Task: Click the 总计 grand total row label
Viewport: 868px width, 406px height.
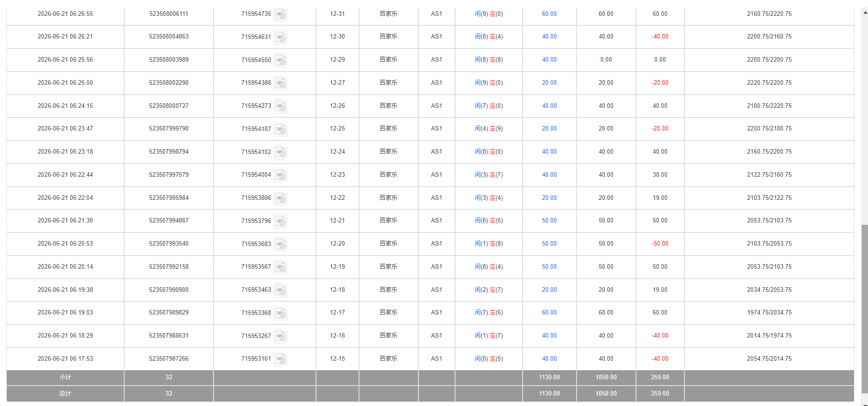Action: [65, 394]
